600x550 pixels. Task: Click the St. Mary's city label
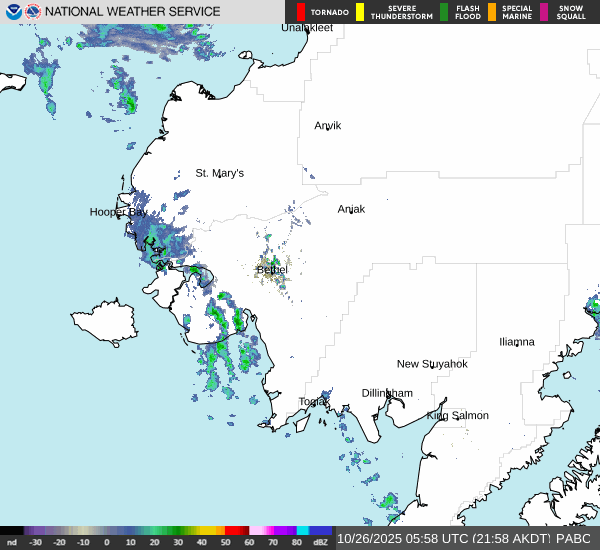pos(219,173)
